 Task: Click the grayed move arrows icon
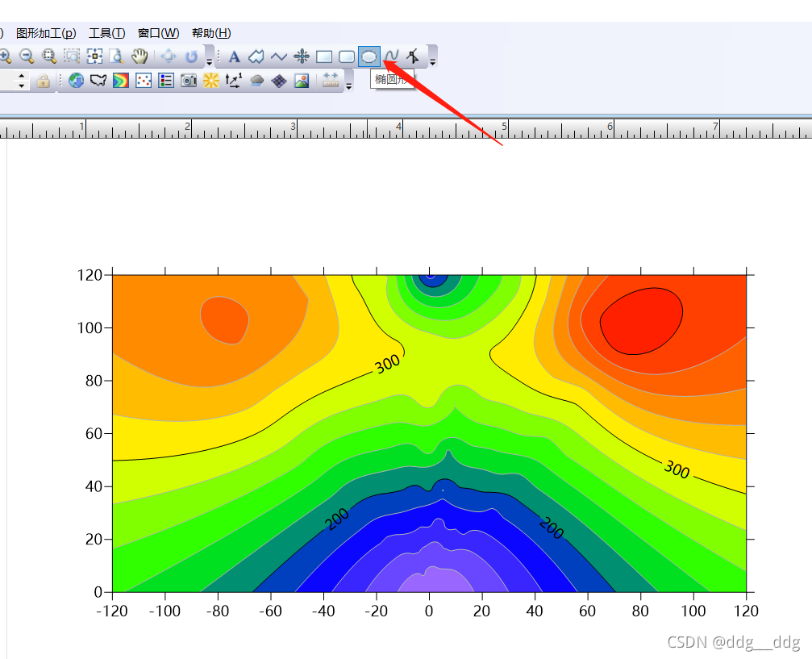coord(169,56)
